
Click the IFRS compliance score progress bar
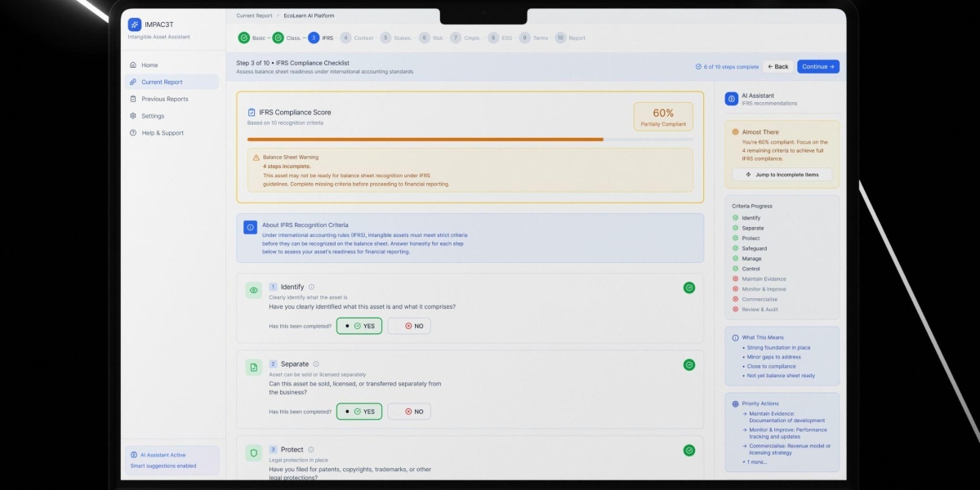point(470,140)
